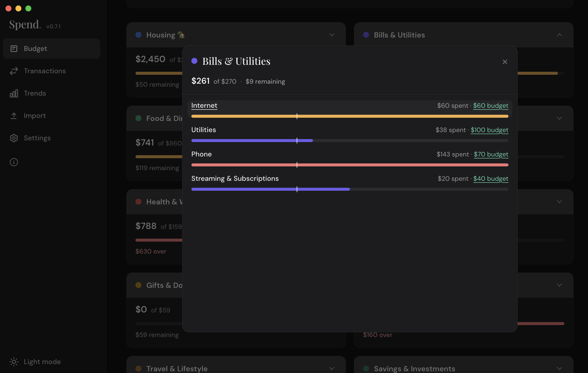Click the $261 total spent amount
This screenshot has height=373, width=588.
(201, 81)
